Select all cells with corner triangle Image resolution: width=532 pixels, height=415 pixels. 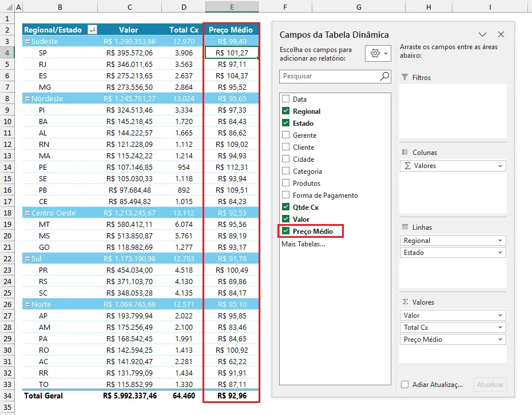(x=9, y=7)
